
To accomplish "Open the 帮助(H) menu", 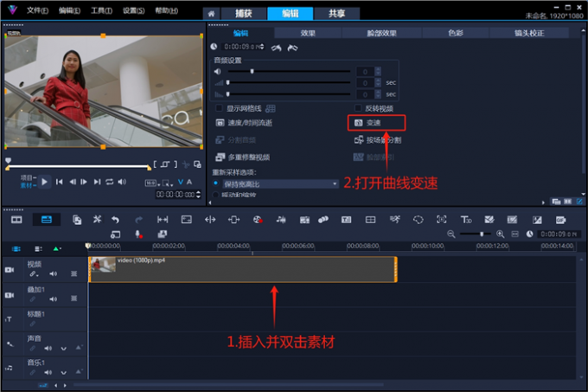I will pos(167,10).
